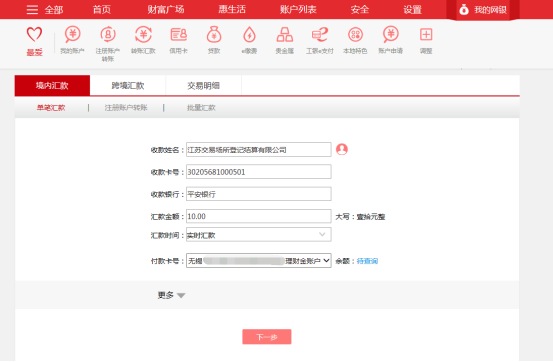Open the e缴费 droplet icon
Image resolution: width=553 pixels, height=362 pixels.
click(249, 35)
